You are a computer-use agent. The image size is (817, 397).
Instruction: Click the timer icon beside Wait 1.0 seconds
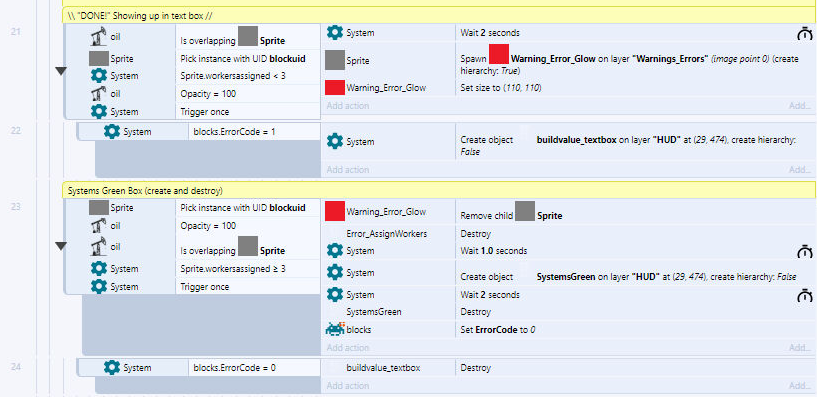805,252
